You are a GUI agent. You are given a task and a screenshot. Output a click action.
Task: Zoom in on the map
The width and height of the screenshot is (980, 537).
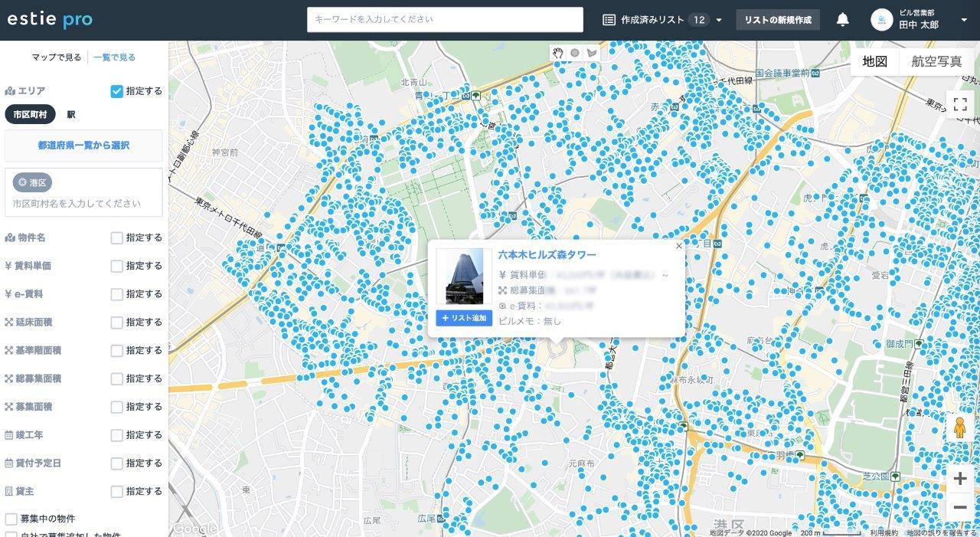[960, 479]
